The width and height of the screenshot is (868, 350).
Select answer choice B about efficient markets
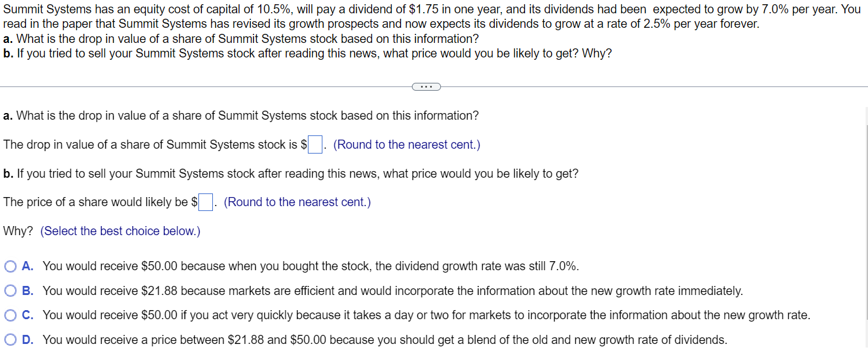tap(10, 291)
